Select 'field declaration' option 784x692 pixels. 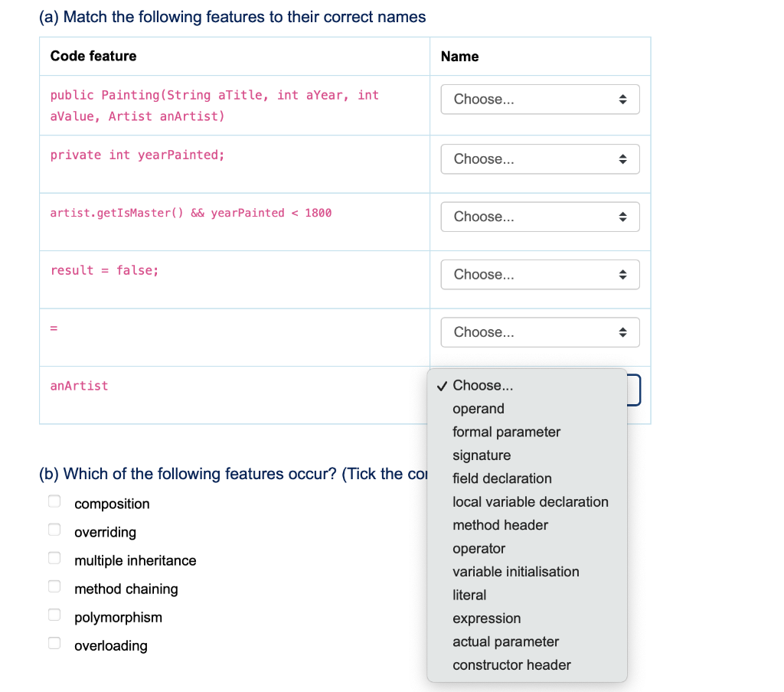pos(527,478)
